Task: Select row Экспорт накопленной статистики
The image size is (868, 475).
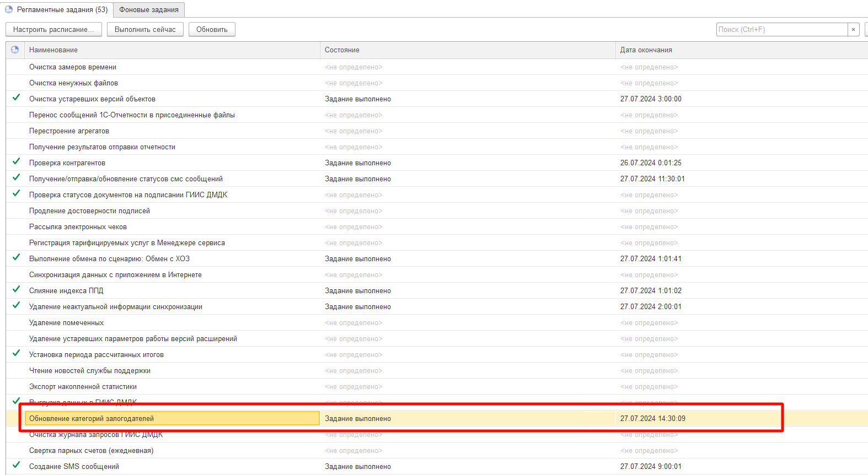Action: (x=437, y=386)
